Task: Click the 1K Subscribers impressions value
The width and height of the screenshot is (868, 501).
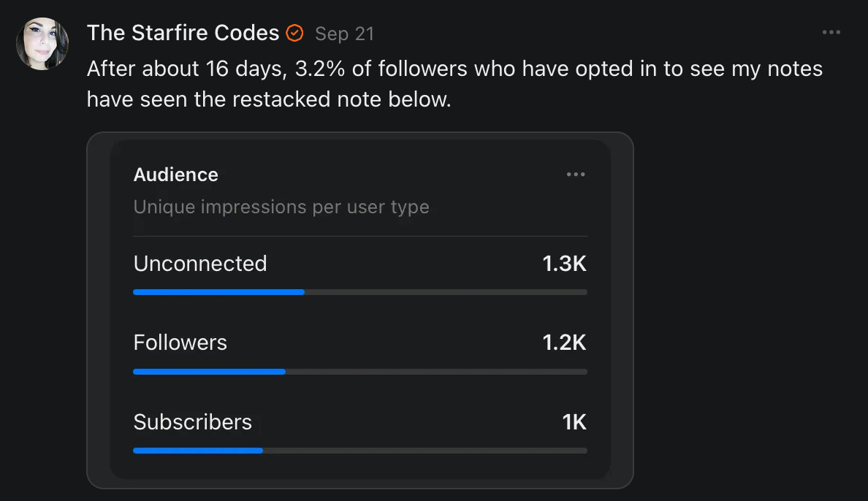Action: pos(574,422)
